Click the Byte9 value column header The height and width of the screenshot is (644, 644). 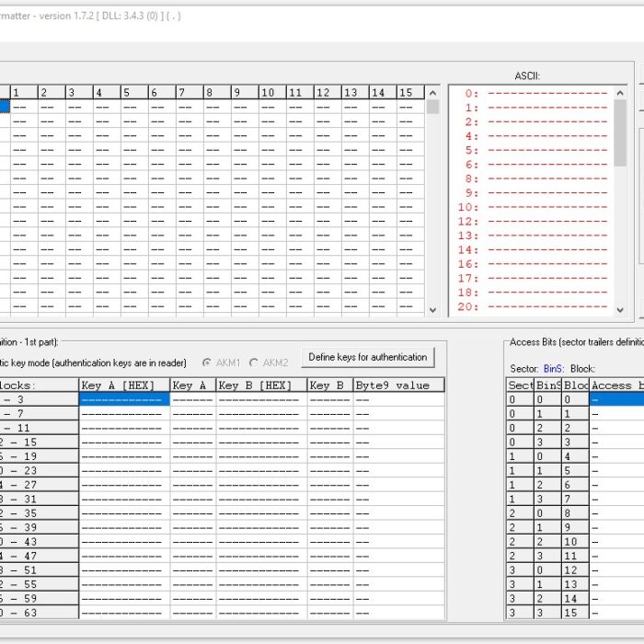coord(398,385)
